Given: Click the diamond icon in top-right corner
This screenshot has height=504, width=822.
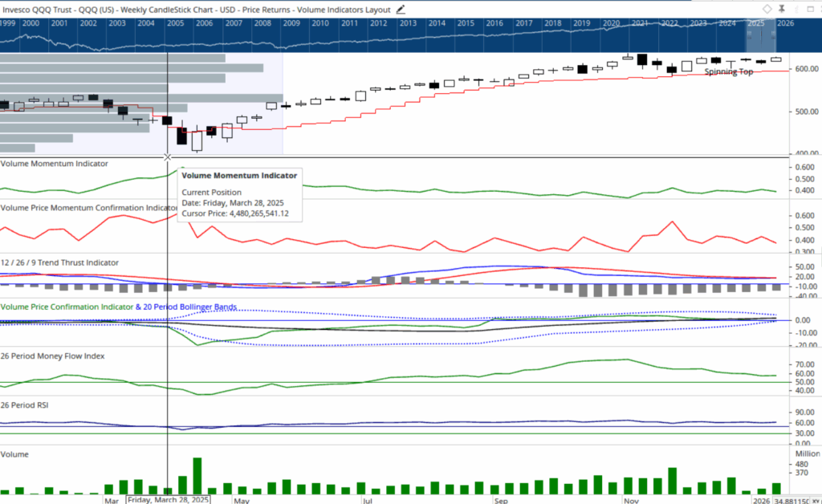Looking at the screenshot, I should (x=767, y=9).
